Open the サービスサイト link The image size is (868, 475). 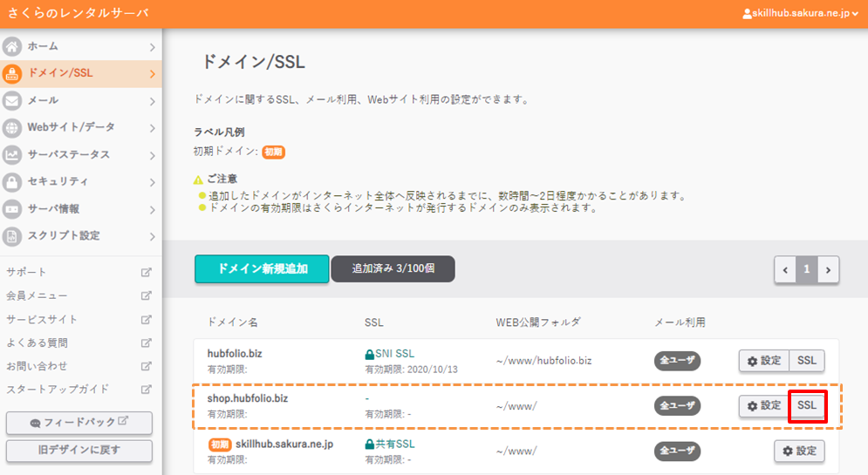(42, 320)
